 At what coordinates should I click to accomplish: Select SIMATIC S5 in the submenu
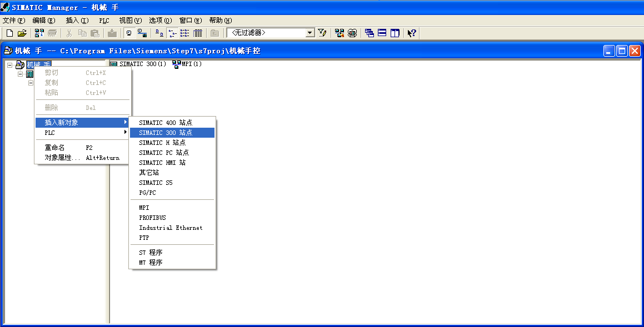click(x=172, y=183)
